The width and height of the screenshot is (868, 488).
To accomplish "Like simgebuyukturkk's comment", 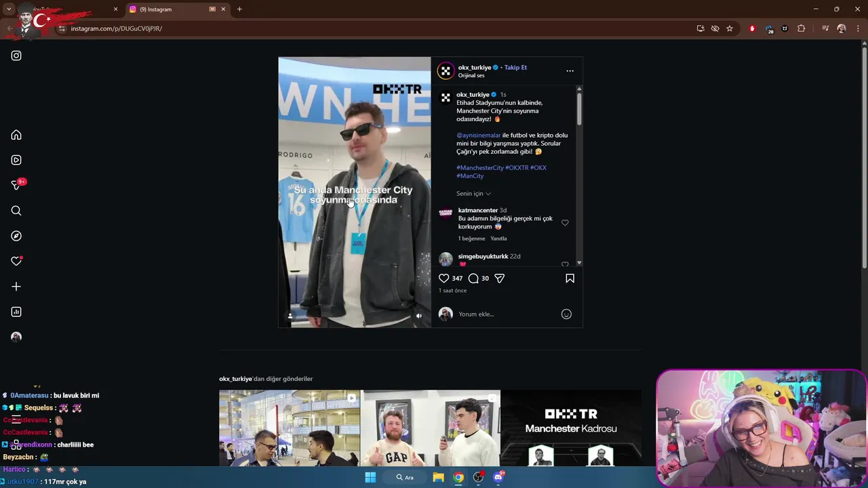I will coord(565,264).
